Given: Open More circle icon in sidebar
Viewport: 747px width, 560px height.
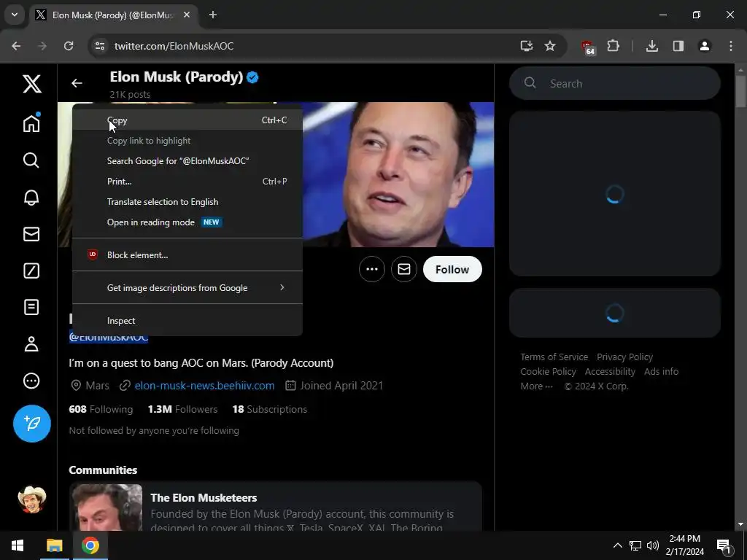Looking at the screenshot, I should 31,381.
